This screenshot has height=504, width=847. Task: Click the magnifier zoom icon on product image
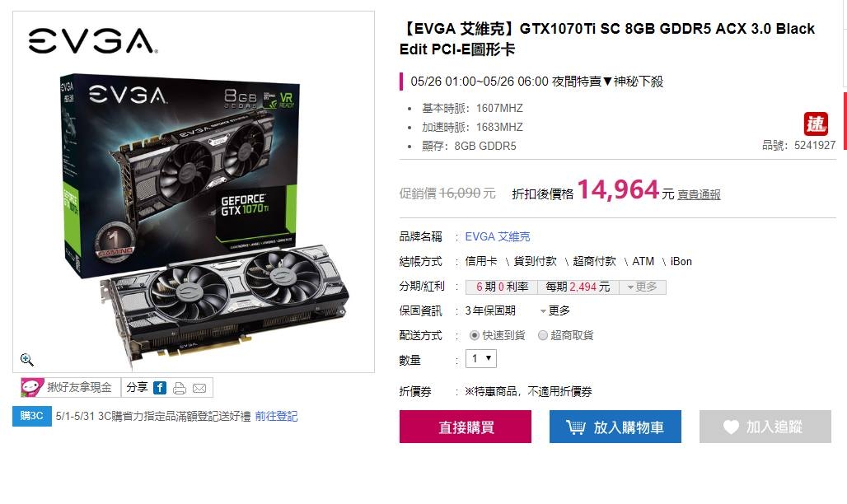[x=26, y=360]
